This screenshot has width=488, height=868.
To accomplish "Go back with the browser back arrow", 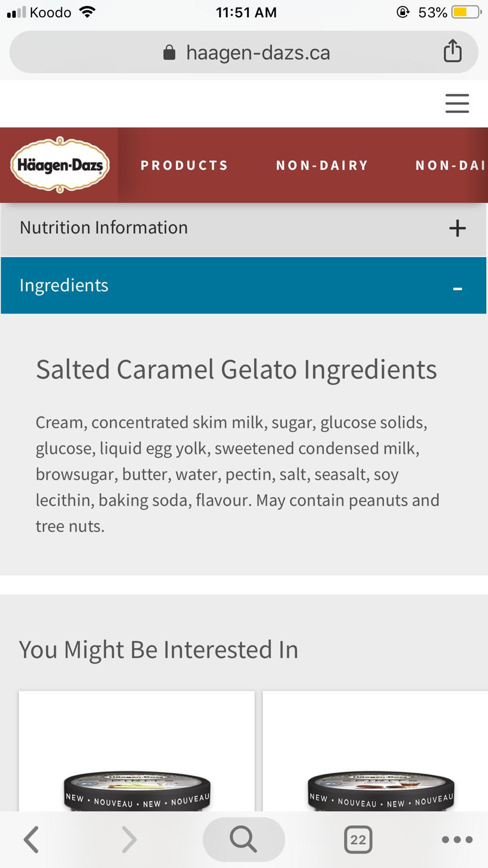I will 31,839.
